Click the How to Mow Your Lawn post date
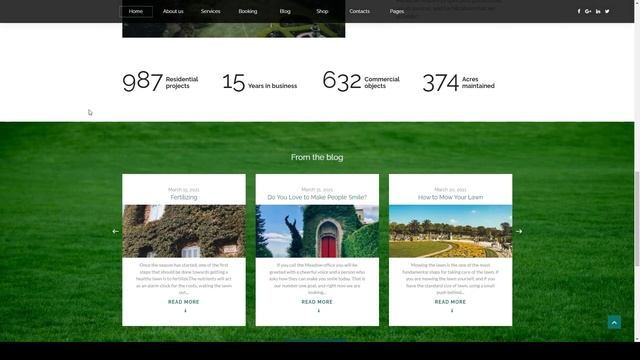Screen dimensions: 640x360 (x=450, y=189)
